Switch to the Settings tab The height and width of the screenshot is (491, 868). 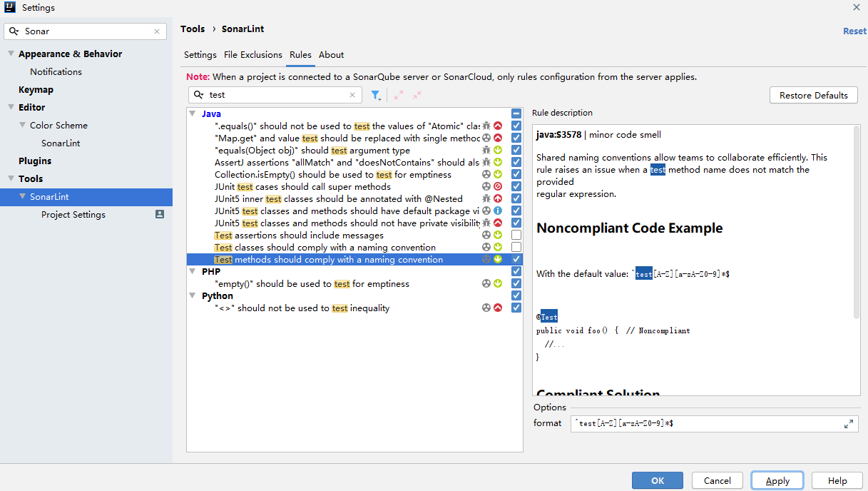[200, 55]
